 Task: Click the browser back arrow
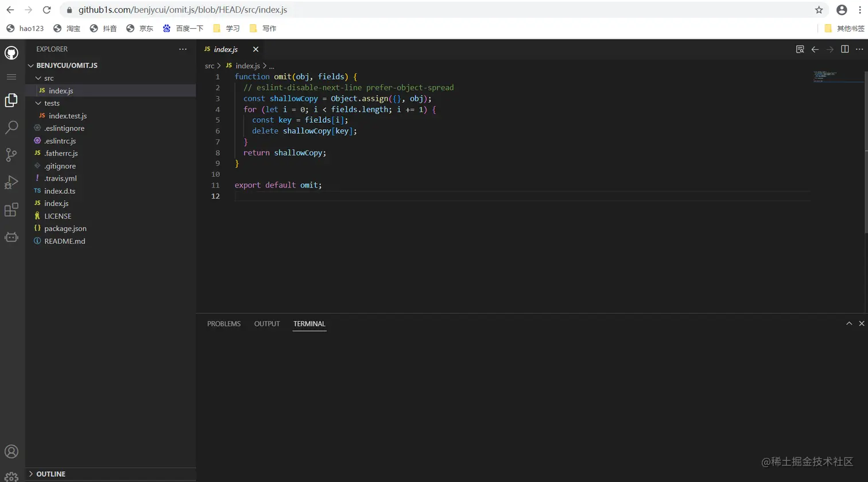pyautogui.click(x=10, y=10)
